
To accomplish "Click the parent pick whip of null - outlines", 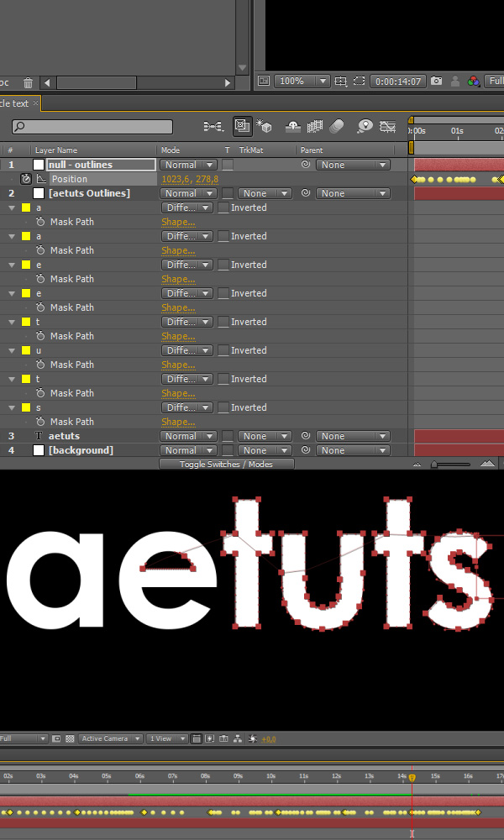I will coord(305,165).
